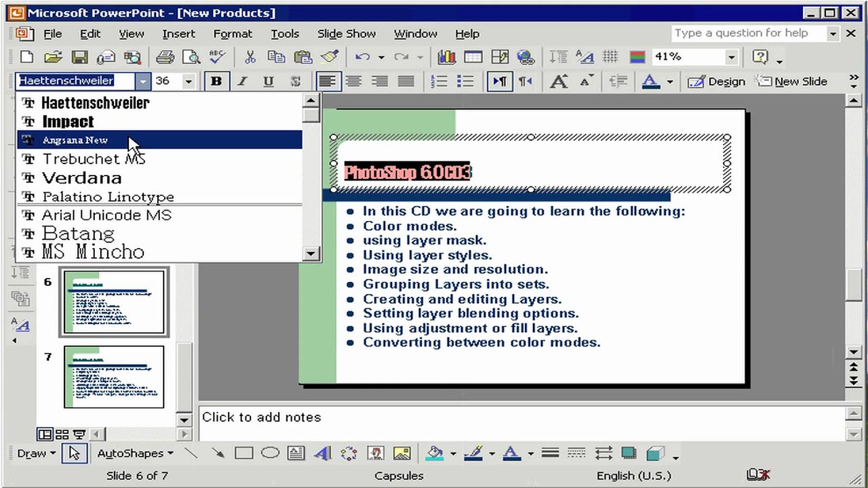868x488 pixels.
Task: Insert a table from the toolbar
Action: pos(473,57)
